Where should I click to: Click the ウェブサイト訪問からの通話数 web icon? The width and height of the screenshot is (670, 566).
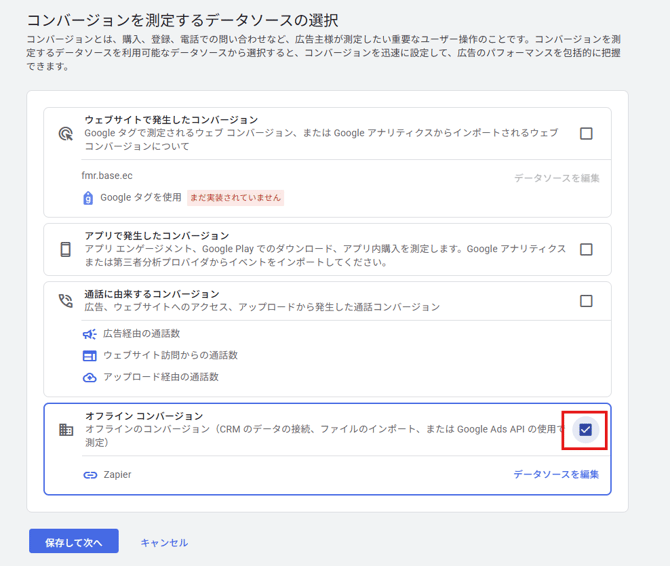[90, 356]
